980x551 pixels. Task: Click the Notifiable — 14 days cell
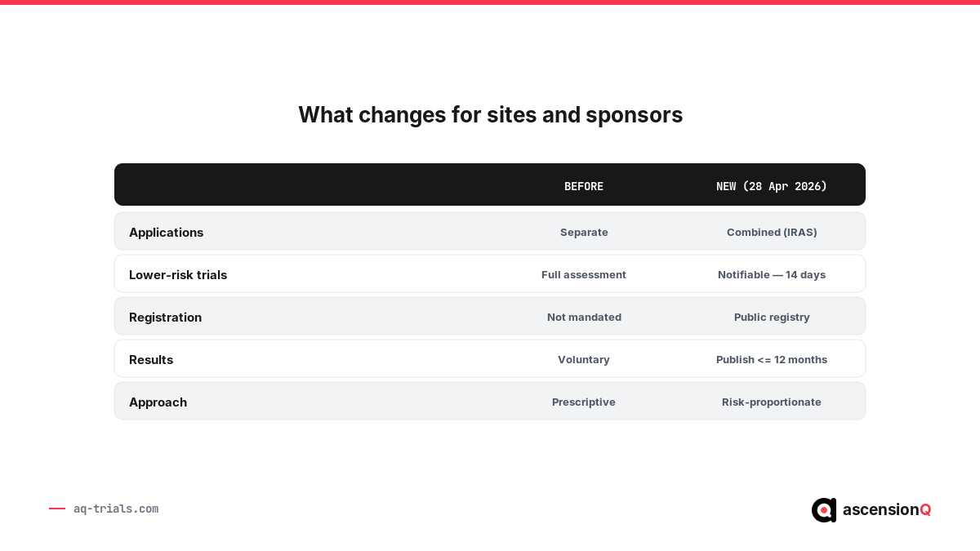pos(772,275)
